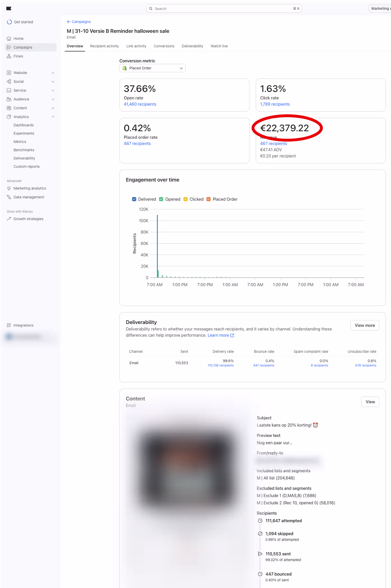Image resolution: width=391 pixels, height=588 pixels.
Task: Open Dashboards under Analytics
Action: coord(24,125)
